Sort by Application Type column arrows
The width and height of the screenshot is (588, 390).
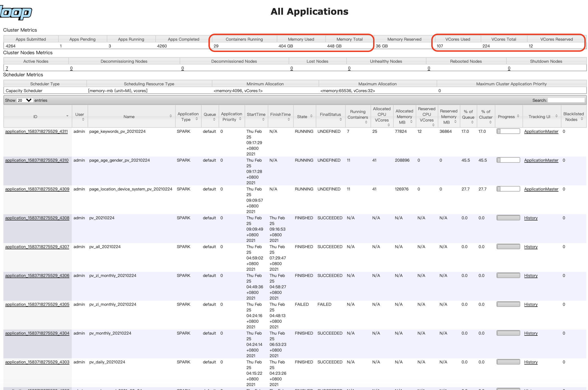pyautogui.click(x=197, y=119)
